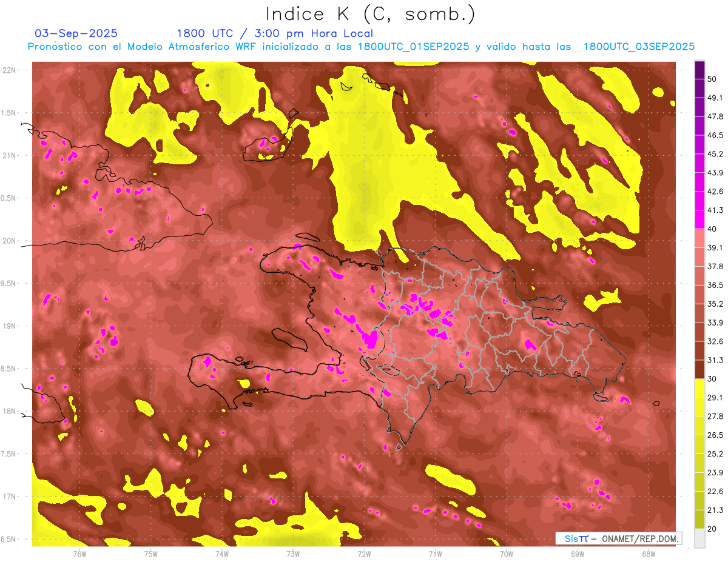Click the legend value '45.2'
The height and width of the screenshot is (562, 728).
coord(715,154)
